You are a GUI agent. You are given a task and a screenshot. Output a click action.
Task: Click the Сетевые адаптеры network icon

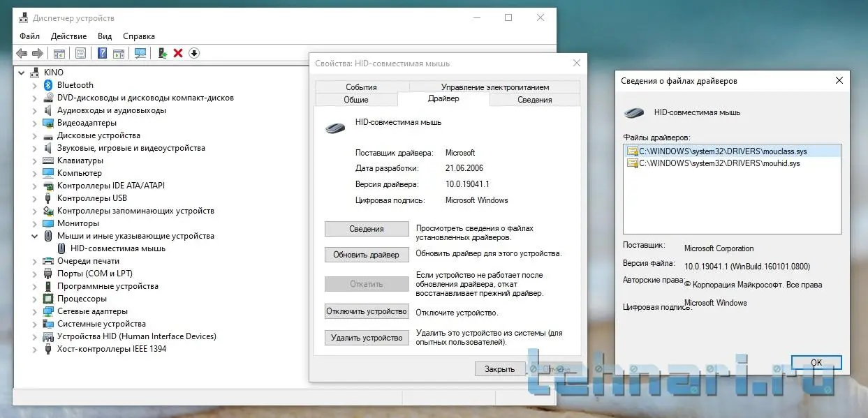[x=48, y=311]
